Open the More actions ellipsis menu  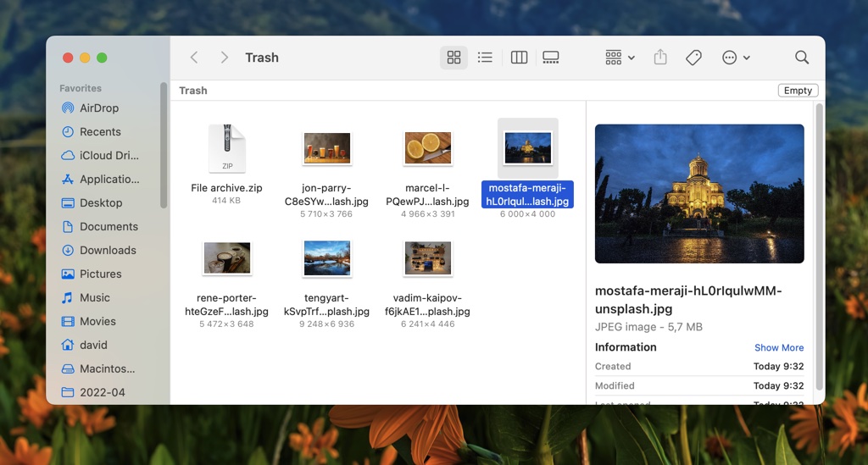point(736,58)
